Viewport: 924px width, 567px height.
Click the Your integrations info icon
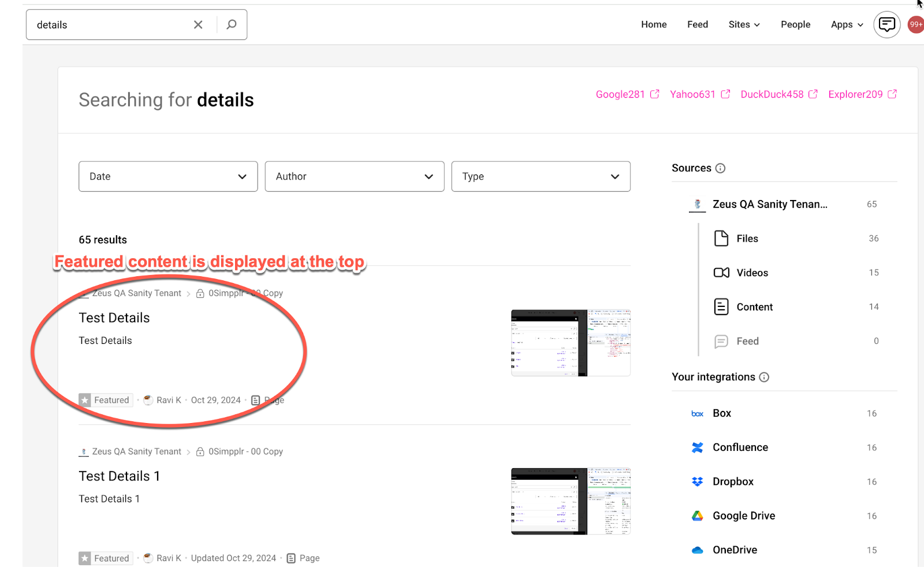[x=764, y=377]
